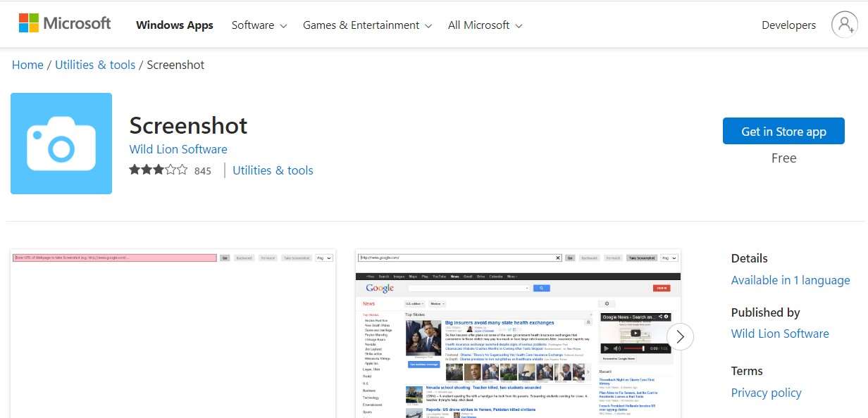Click the Published by heading
This screenshot has height=418, width=868.
coord(766,312)
